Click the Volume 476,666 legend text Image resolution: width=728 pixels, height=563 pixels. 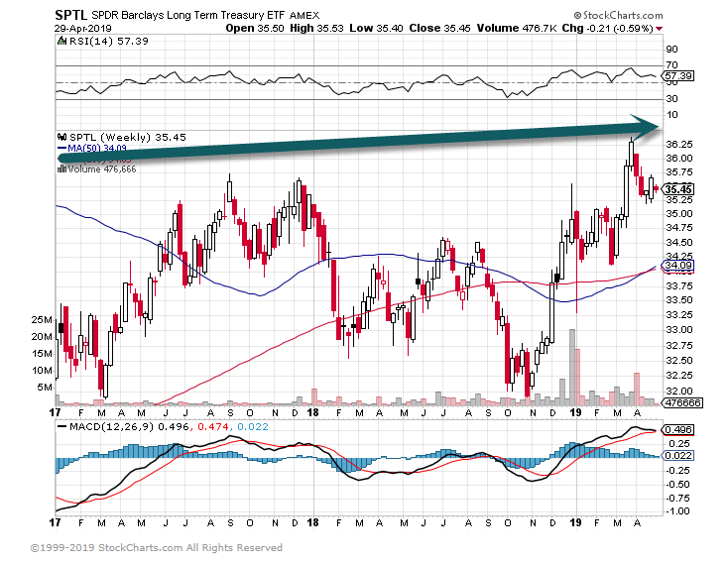click(102, 169)
